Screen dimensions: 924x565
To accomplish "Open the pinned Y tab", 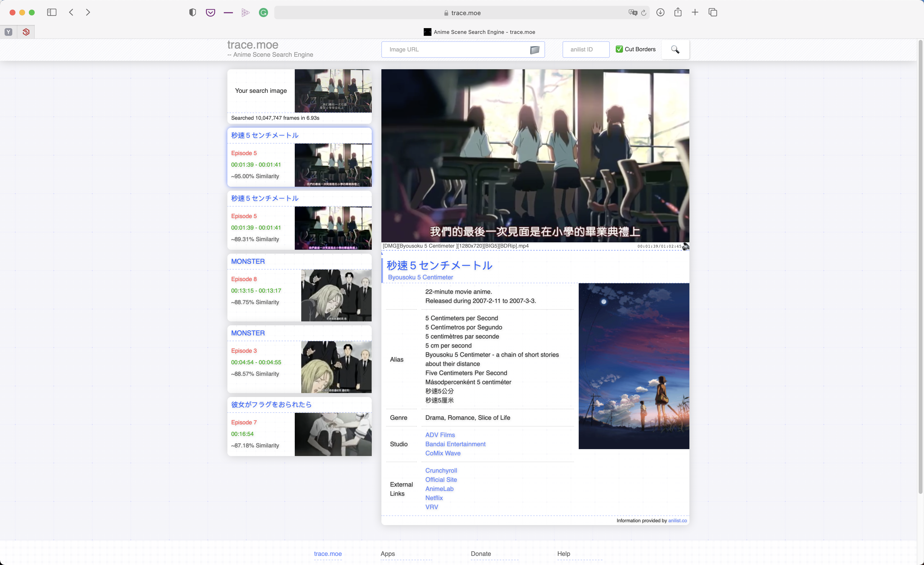I will point(9,32).
